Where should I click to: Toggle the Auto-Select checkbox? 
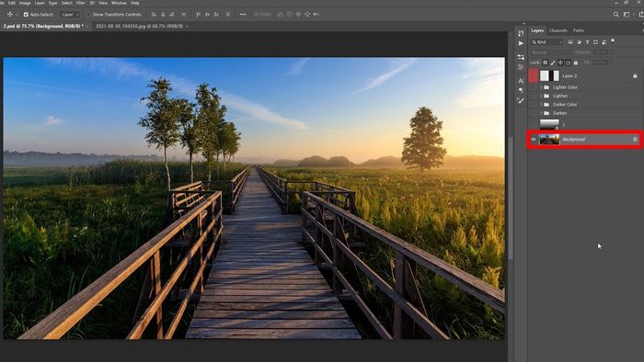click(26, 15)
